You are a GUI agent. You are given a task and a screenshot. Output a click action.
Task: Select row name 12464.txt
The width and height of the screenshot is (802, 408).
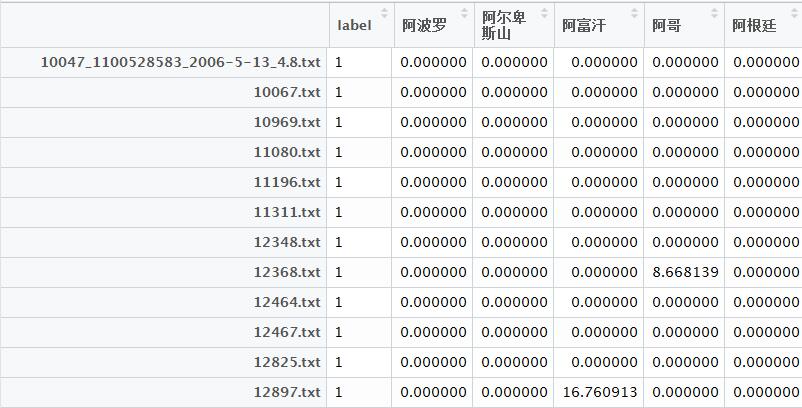[x=287, y=302]
